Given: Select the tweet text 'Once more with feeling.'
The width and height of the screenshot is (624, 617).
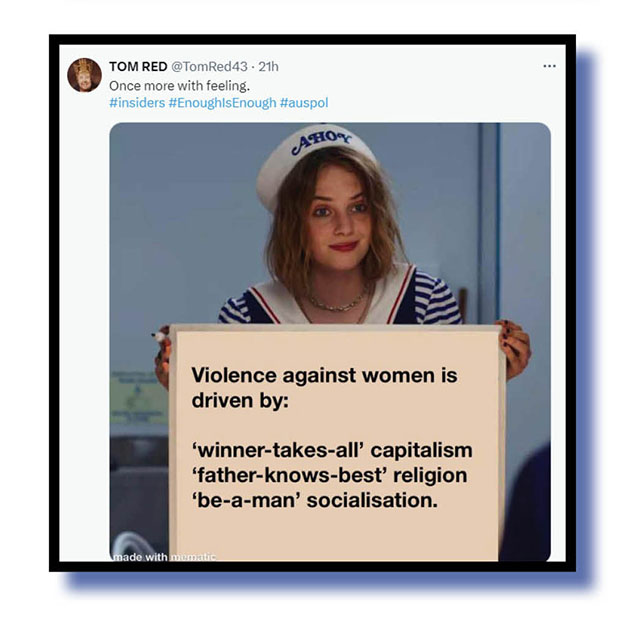Looking at the screenshot, I should click(179, 86).
